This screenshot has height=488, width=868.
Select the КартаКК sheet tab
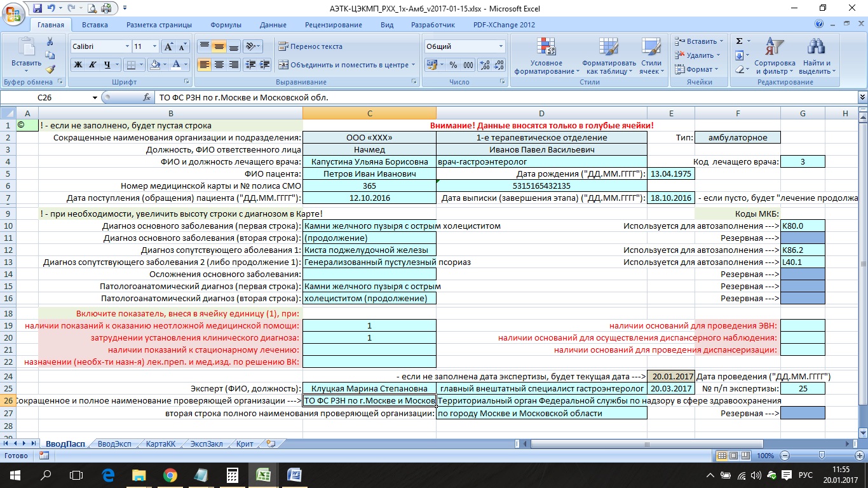pos(160,444)
